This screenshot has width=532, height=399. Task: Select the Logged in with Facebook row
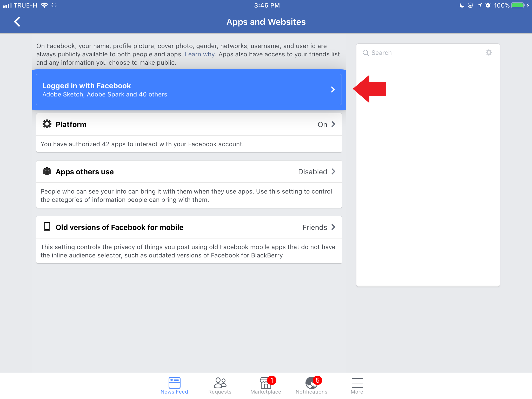(182, 90)
